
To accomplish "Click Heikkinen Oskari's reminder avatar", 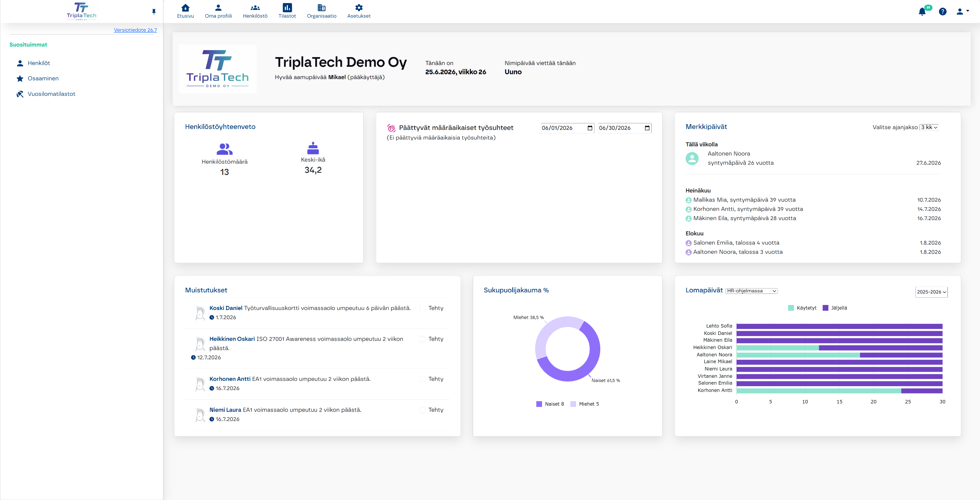I will pyautogui.click(x=200, y=344).
